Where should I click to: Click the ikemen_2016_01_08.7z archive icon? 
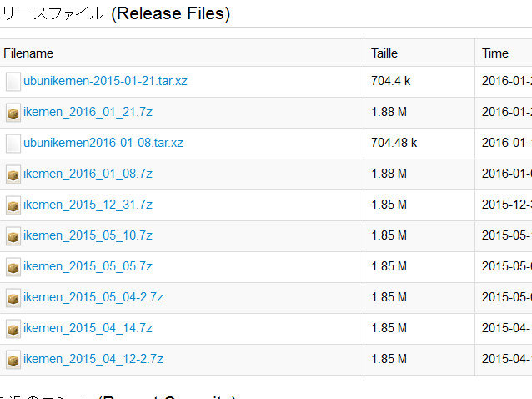[13, 174]
